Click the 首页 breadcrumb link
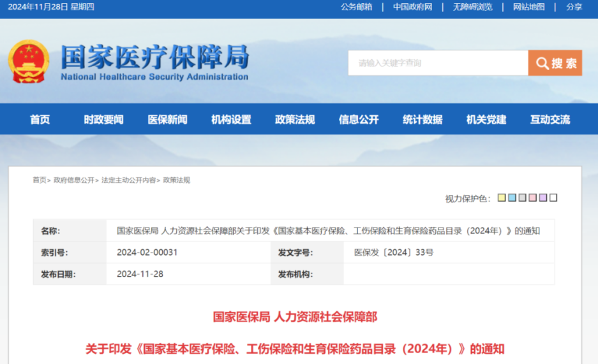 point(40,180)
